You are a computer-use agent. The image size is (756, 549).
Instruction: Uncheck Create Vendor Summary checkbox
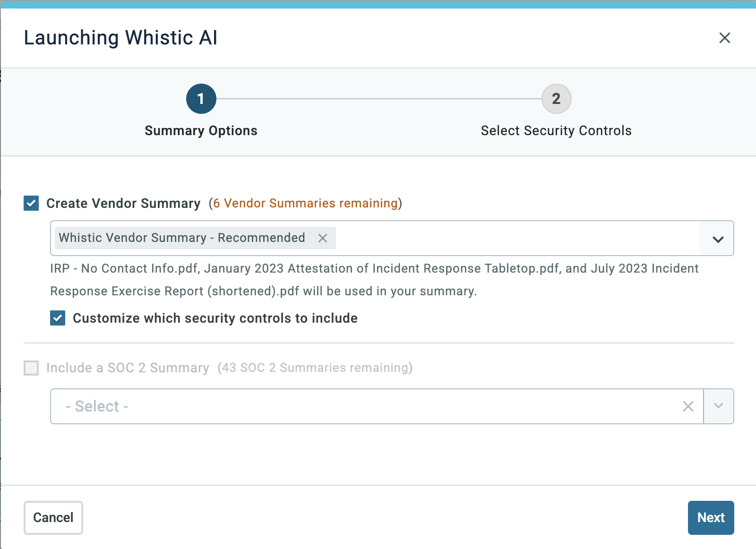(x=31, y=204)
